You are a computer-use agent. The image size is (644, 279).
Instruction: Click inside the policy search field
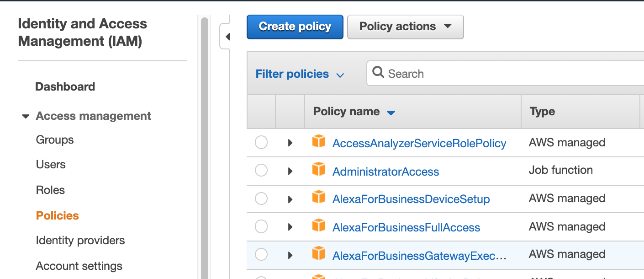click(x=457, y=73)
